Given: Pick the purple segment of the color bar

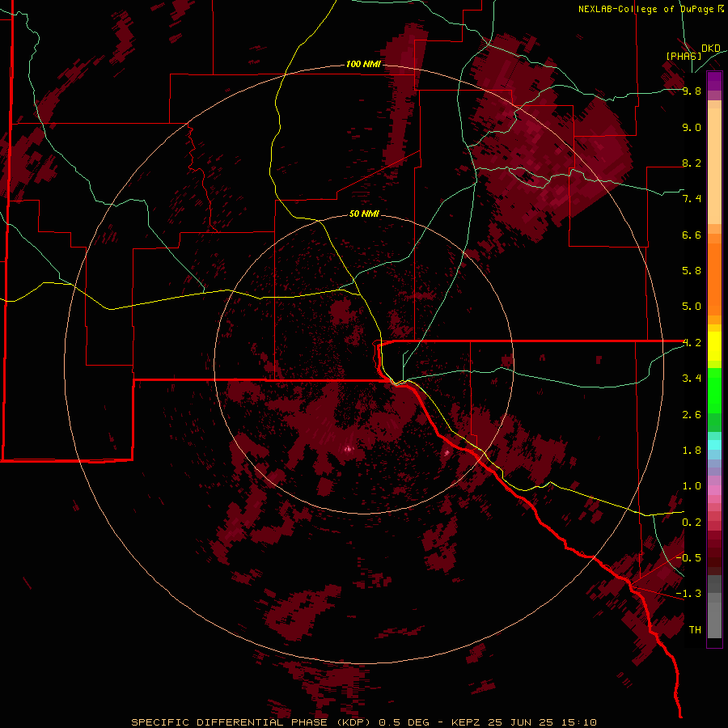Looking at the screenshot, I should pyautogui.click(x=714, y=81).
